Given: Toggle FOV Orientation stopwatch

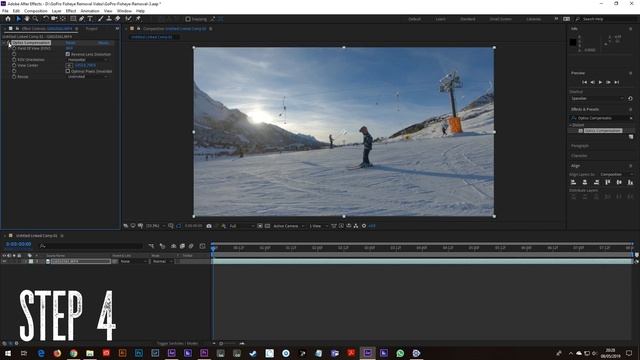Looking at the screenshot, I should click(14, 60).
